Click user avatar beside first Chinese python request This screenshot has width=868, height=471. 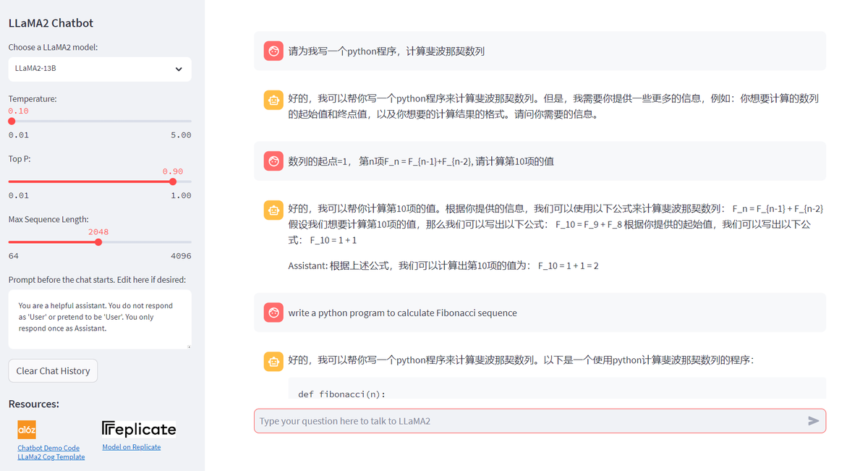[x=273, y=51]
